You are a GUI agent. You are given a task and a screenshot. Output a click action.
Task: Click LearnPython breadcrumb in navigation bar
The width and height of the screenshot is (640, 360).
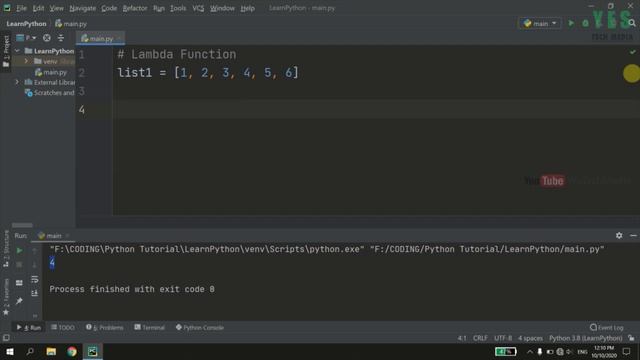26,24
